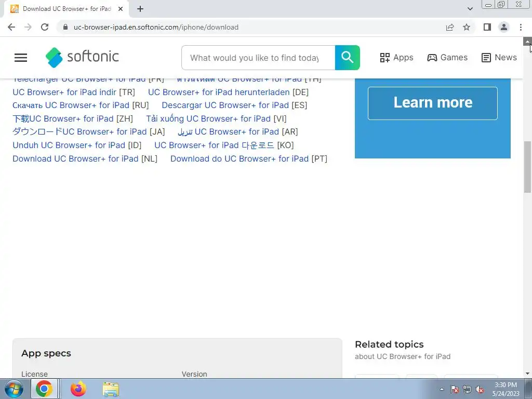Image resolution: width=532 pixels, height=399 pixels.
Task: Open the Softonic hamburger menu
Action: click(x=21, y=57)
